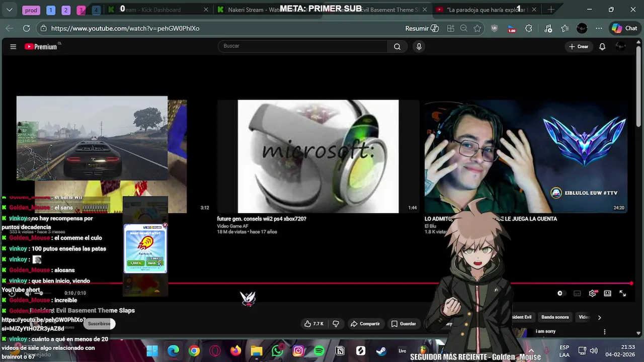644x362 pixels.
Task: Select the 'Banda sonora' topic chip
Action: (x=555, y=317)
